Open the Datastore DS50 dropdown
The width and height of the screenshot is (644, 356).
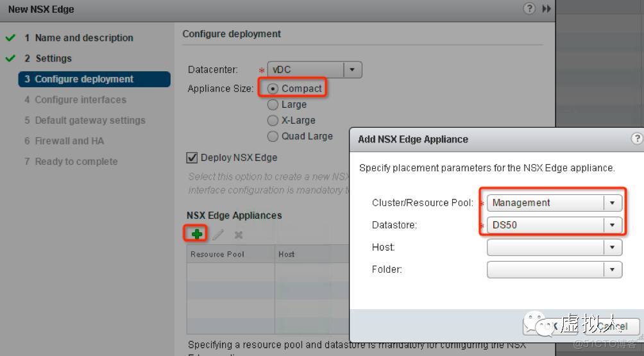coord(613,225)
